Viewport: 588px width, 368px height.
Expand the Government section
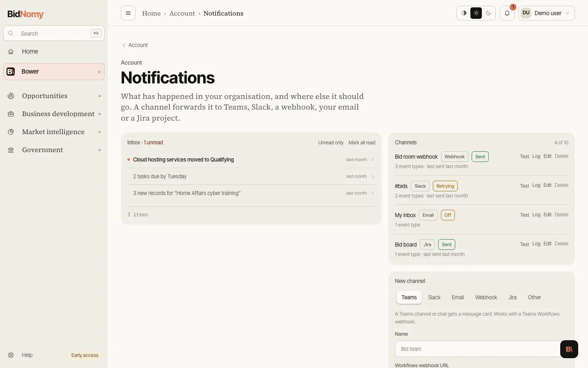coord(100,150)
